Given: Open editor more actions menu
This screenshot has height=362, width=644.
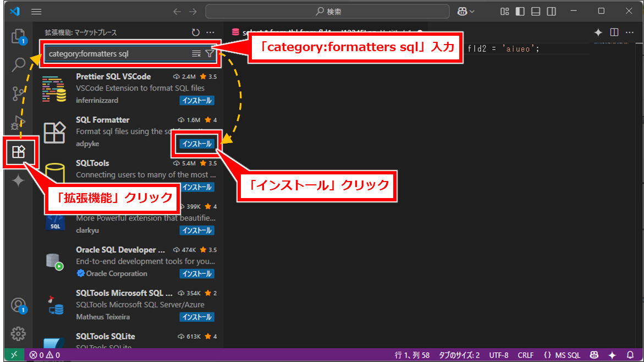Looking at the screenshot, I should pyautogui.click(x=630, y=32).
